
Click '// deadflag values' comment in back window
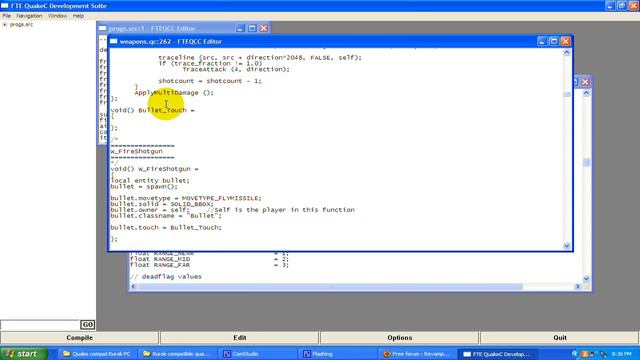tap(166, 277)
